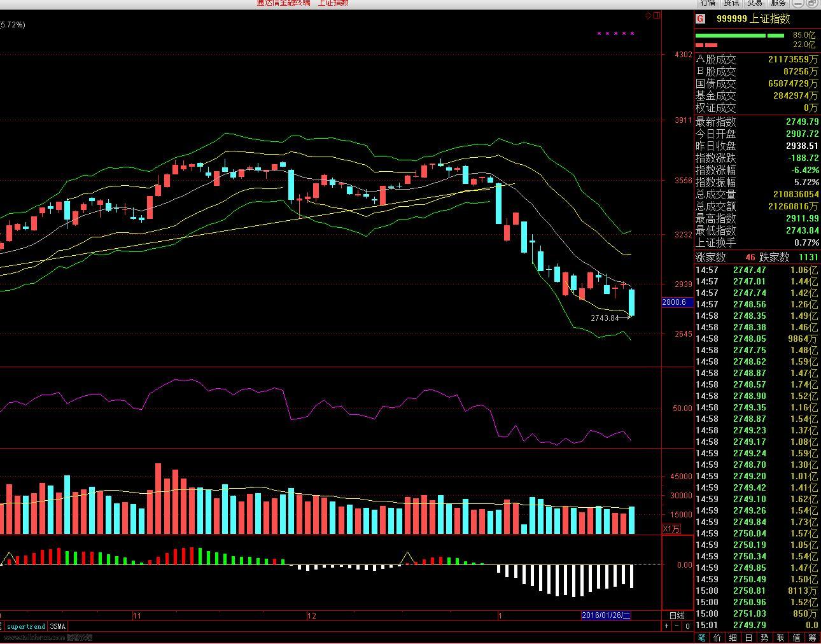Click the latest cyan volume bar
Screen dimensions: 821x644
[x=632, y=521]
